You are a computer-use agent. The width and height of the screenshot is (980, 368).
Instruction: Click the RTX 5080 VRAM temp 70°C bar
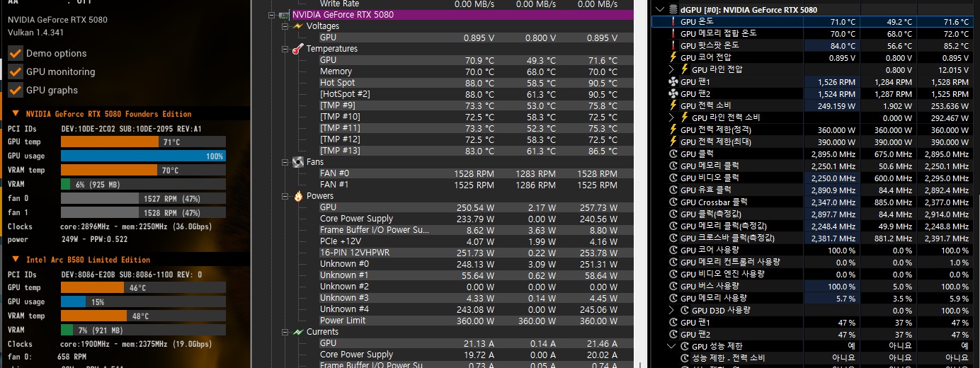pyautogui.click(x=143, y=170)
